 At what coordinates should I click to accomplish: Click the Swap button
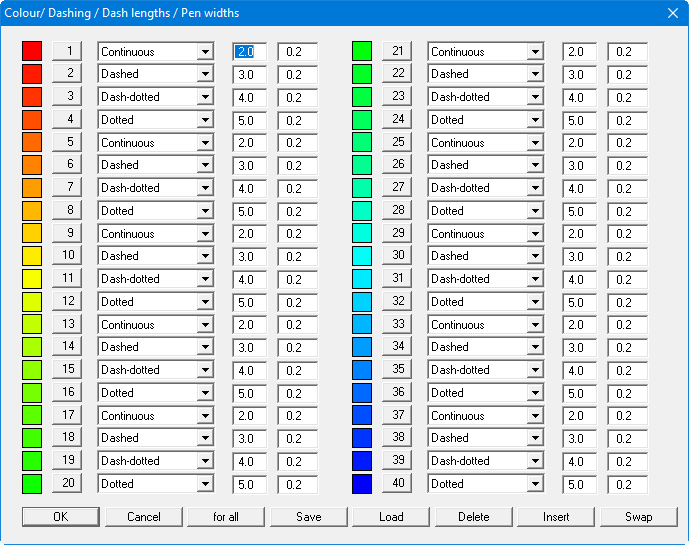pos(639,517)
